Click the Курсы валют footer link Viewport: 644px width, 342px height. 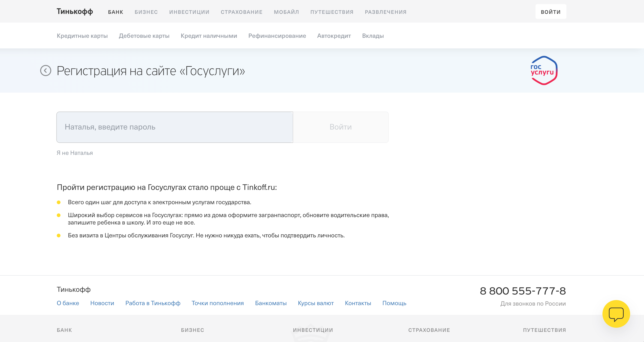point(316,303)
